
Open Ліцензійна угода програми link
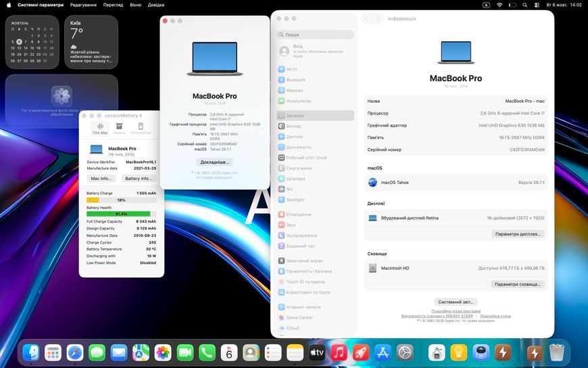coord(456,311)
